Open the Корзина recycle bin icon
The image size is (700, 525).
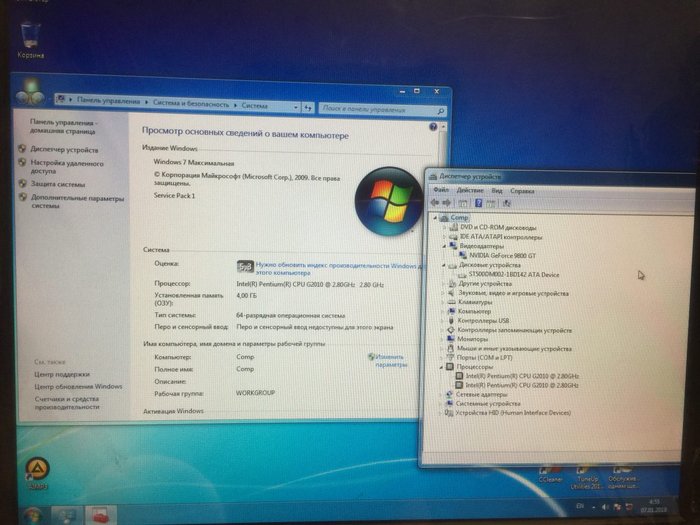point(30,39)
